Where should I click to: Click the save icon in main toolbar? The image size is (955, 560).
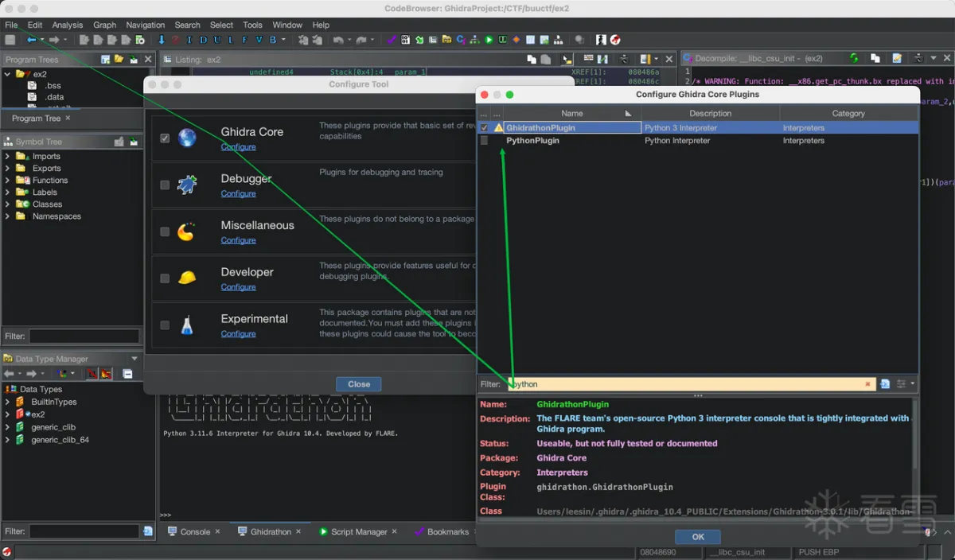pos(10,40)
